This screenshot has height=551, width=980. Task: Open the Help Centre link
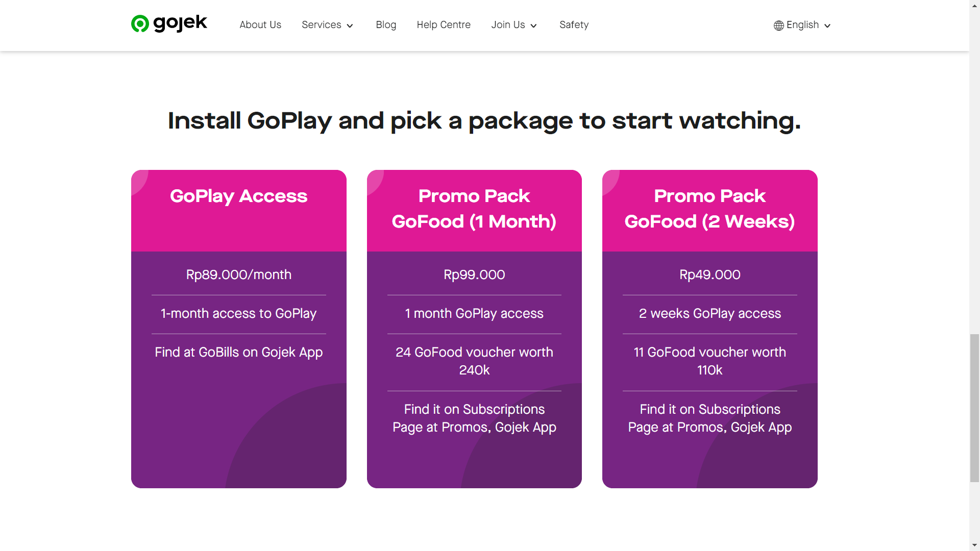click(x=444, y=25)
